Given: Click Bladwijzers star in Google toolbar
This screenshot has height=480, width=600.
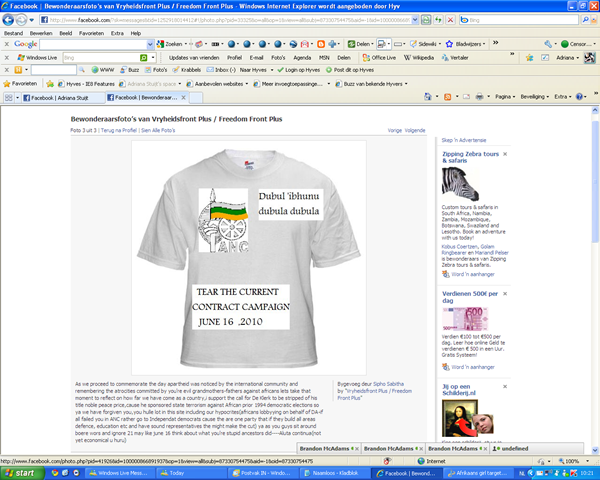Looking at the screenshot, I should 465,44.
